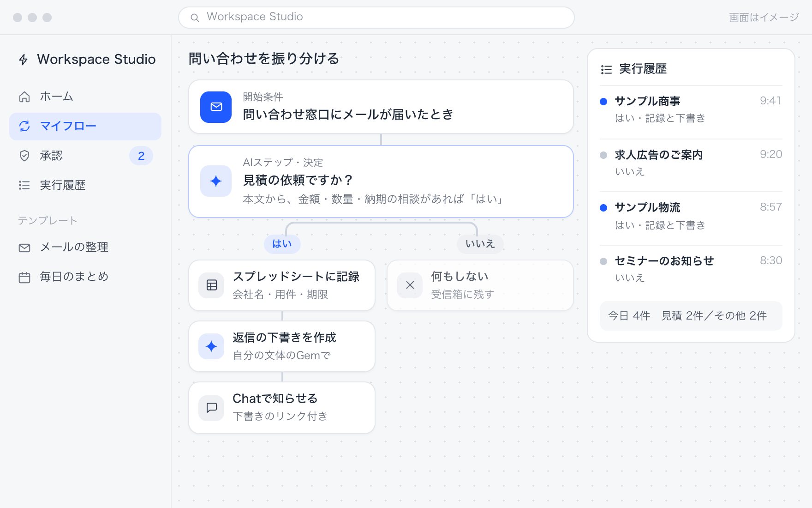Click the search magnifier icon

(195, 18)
